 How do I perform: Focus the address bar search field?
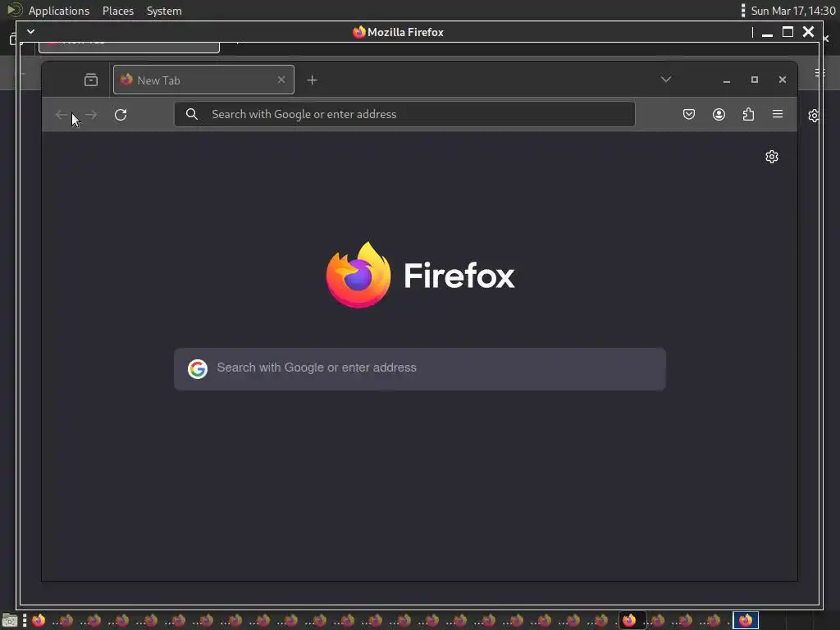coord(404,114)
